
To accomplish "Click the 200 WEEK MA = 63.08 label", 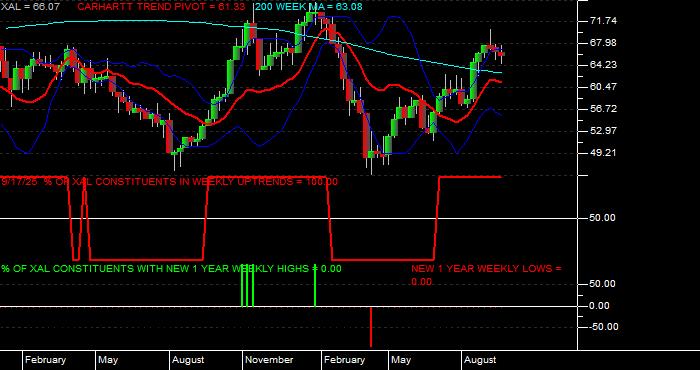I will (308, 7).
